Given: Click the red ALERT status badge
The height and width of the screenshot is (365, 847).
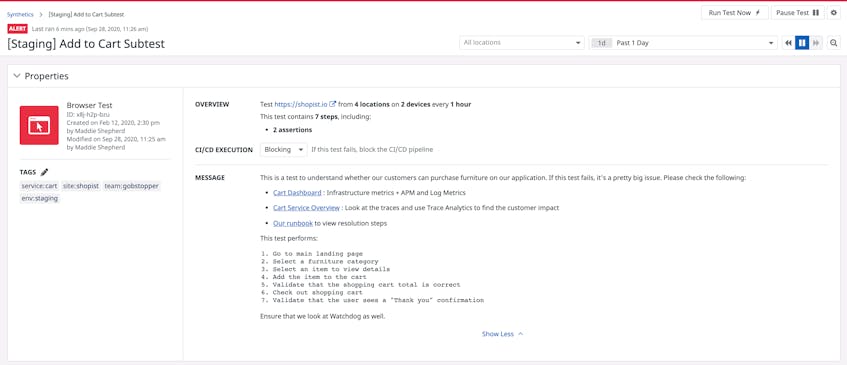Looking at the screenshot, I should (17, 29).
